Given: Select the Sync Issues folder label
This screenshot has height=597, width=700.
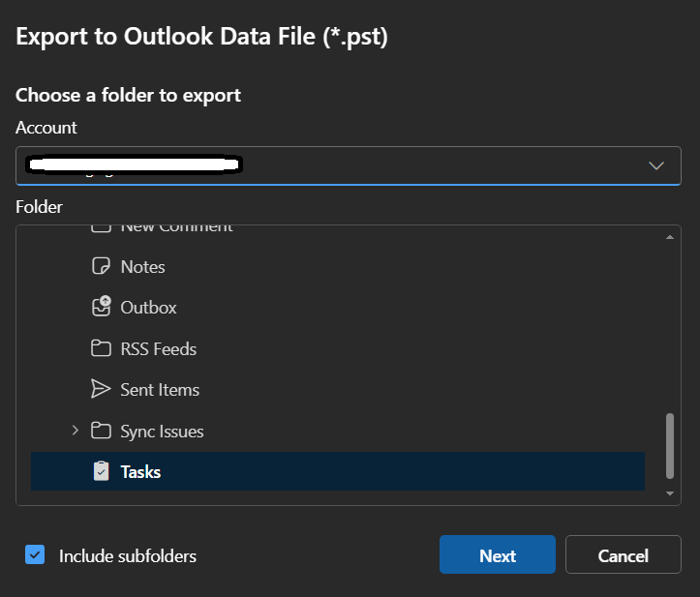Looking at the screenshot, I should [162, 432].
